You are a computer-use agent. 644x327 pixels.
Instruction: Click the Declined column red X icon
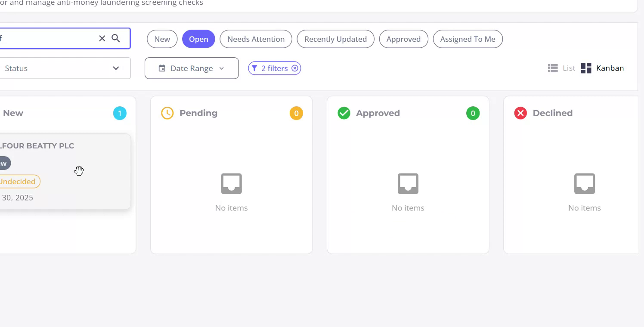[520, 113]
